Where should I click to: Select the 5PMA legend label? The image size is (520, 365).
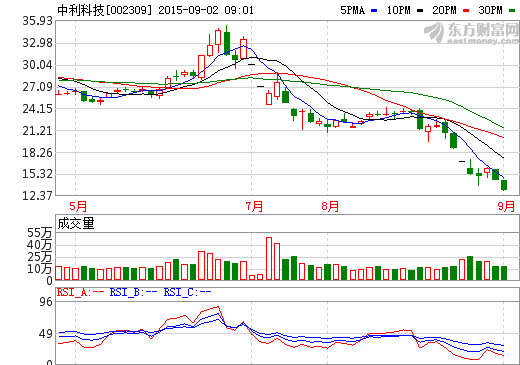[x=352, y=10]
